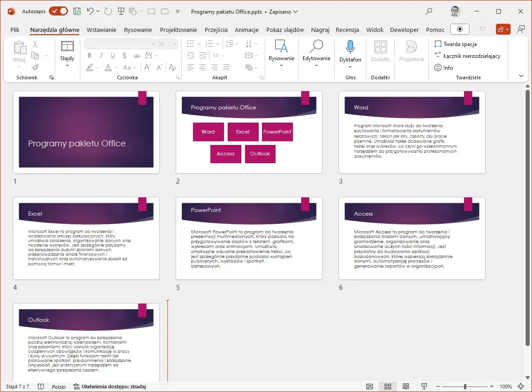Click the Dyktafon microphone icon
The image size is (532, 392).
point(350,47)
